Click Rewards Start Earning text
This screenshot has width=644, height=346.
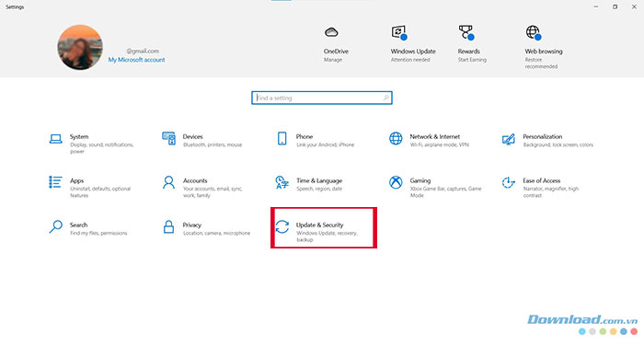[472, 60]
